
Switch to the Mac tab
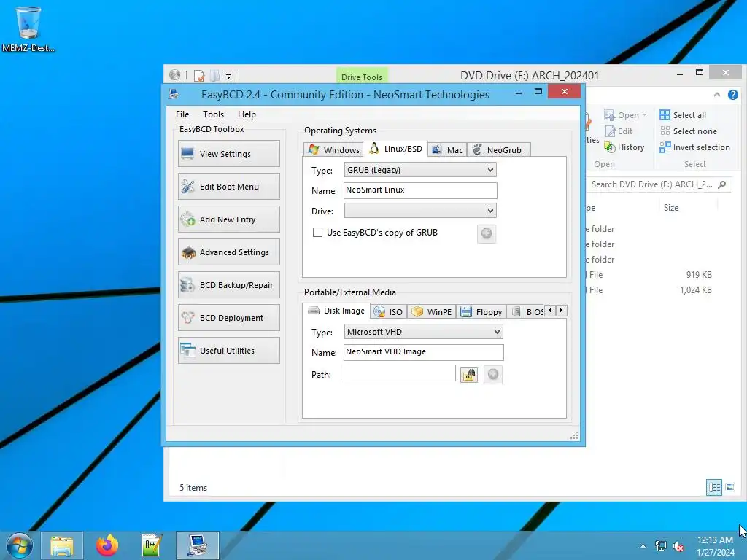click(x=447, y=150)
